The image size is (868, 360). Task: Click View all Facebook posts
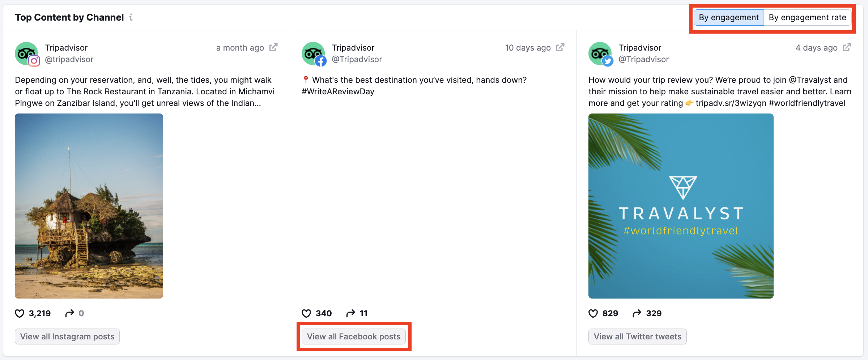[354, 336]
